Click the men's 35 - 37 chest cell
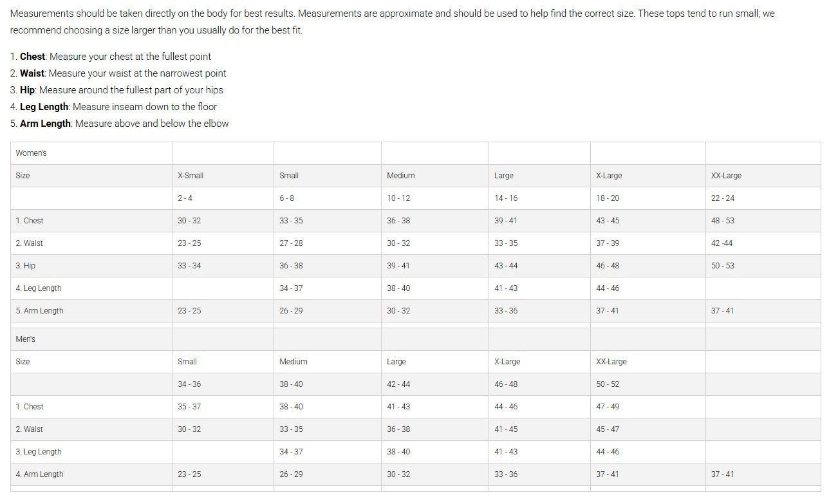Viewport: 829px width, 504px height. click(189, 407)
